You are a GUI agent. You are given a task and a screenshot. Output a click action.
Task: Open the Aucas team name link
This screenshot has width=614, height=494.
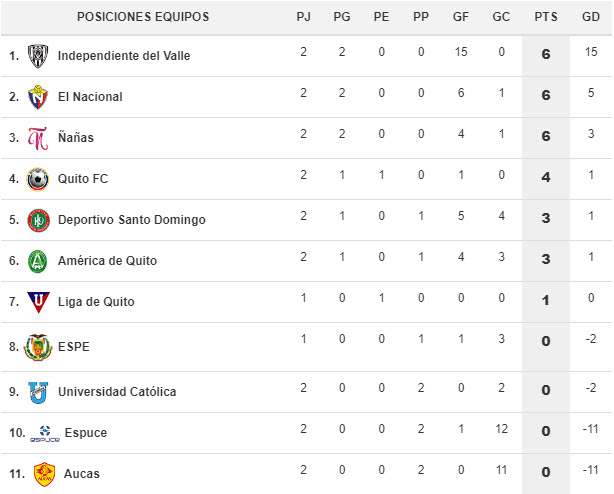[x=82, y=474]
